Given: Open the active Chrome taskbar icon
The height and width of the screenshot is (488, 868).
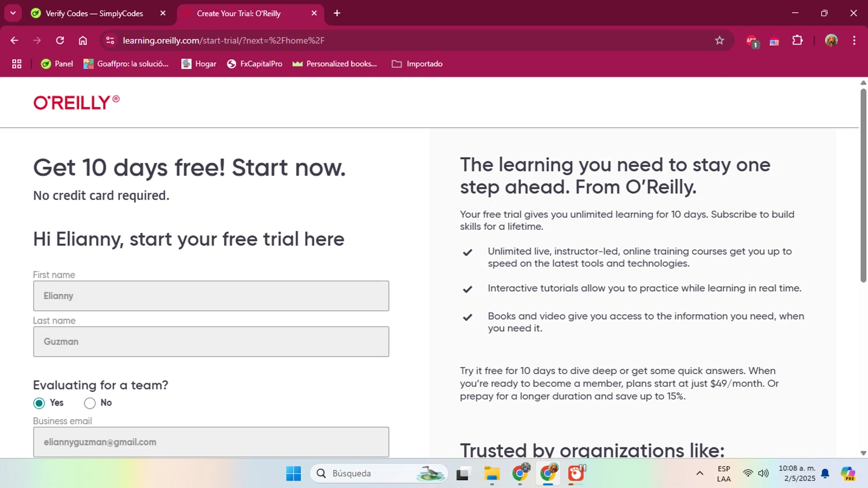Looking at the screenshot, I should 548,474.
